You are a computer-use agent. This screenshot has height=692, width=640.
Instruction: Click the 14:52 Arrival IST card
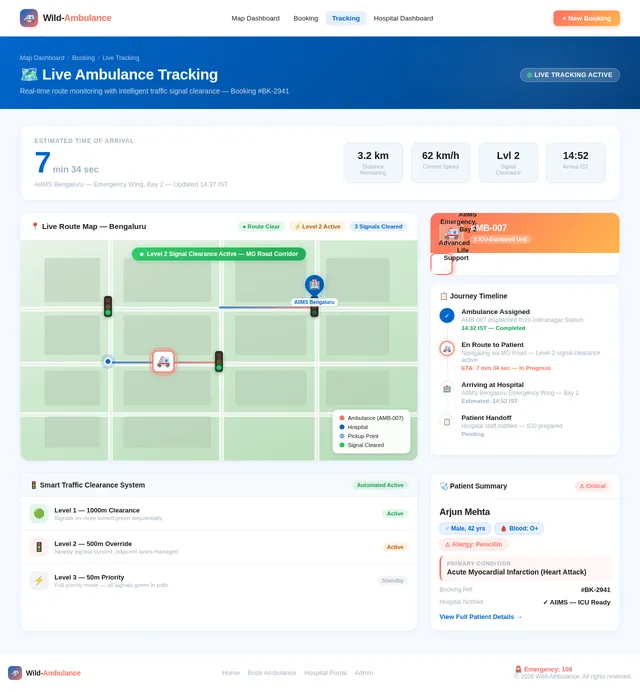pyautogui.click(x=576, y=162)
